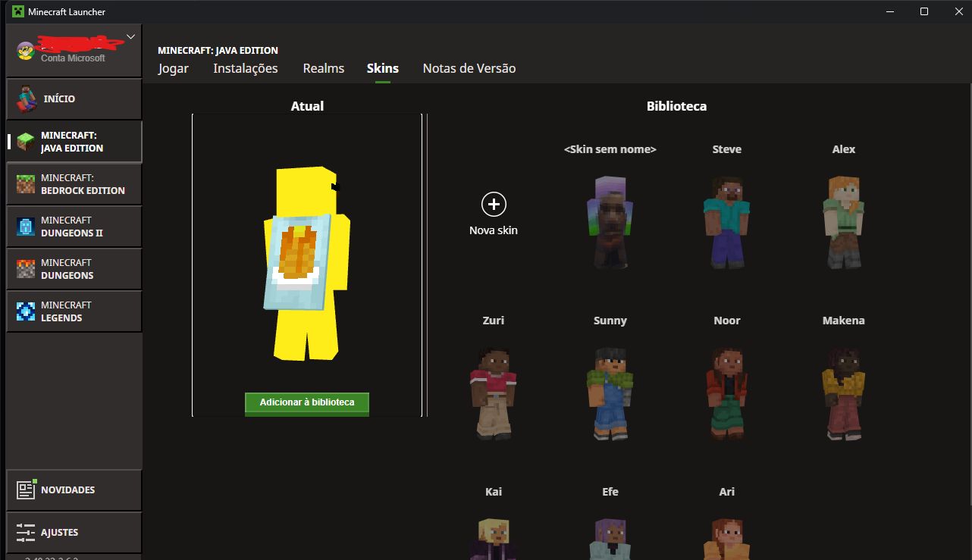Select the Steve skin thumbnail
Screen dimensions: 972x560
(x=727, y=221)
